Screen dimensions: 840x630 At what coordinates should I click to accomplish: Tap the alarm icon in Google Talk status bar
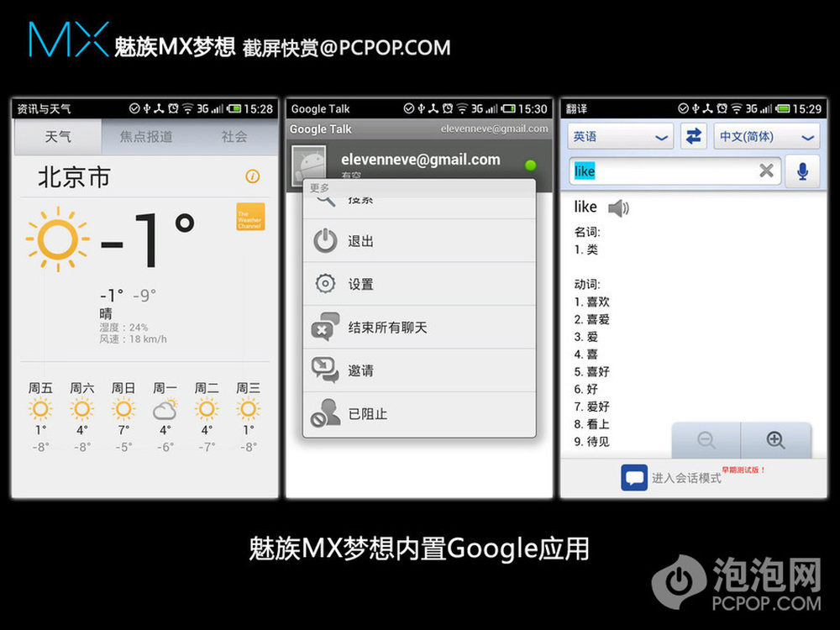tap(448, 108)
